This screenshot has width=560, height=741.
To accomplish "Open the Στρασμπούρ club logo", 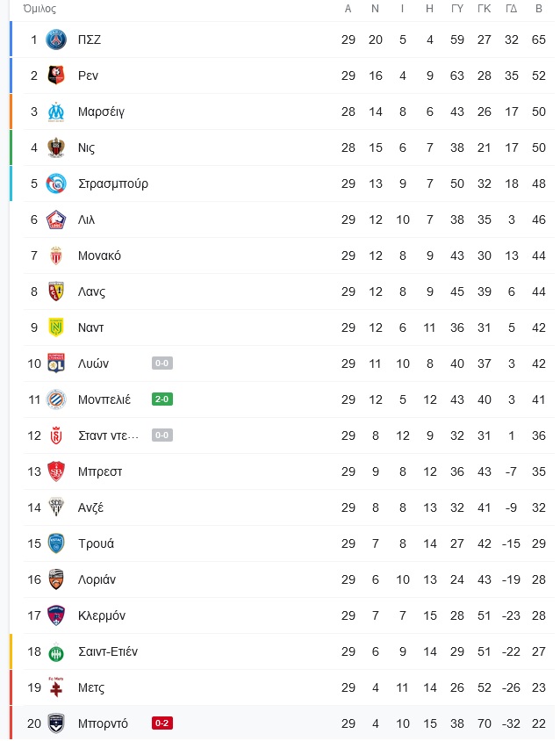I will point(56,183).
